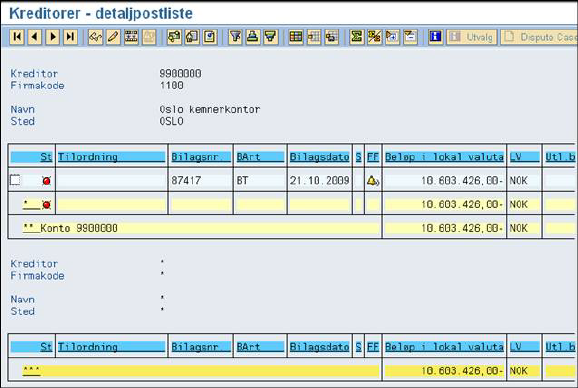Click the date 21.10.2009
The image size is (578, 388).
(319, 181)
